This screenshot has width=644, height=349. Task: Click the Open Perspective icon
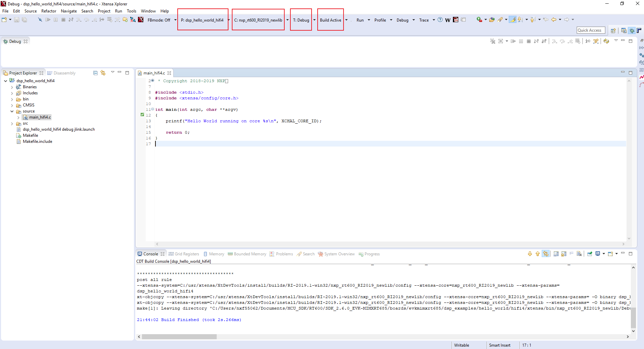[613, 31]
